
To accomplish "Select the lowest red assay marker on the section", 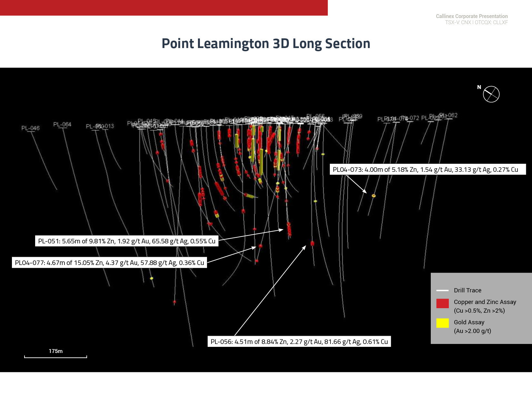I will [x=174, y=302].
